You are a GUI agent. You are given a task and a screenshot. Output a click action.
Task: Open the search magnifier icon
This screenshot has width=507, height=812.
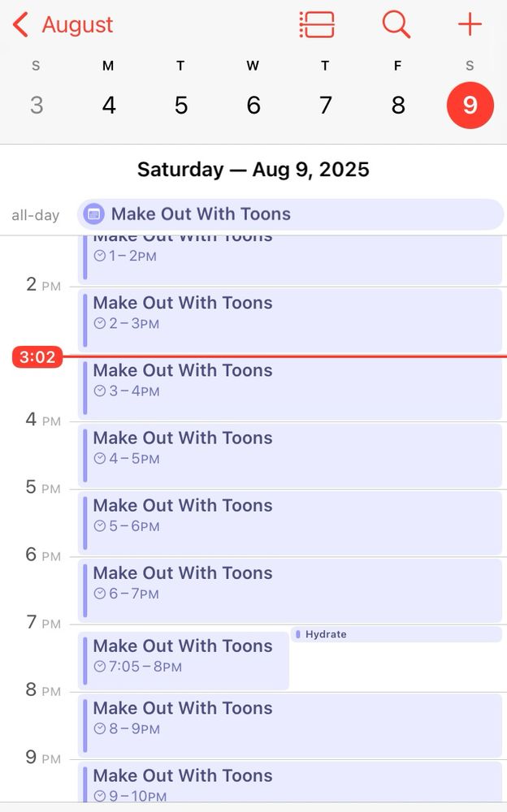(396, 24)
